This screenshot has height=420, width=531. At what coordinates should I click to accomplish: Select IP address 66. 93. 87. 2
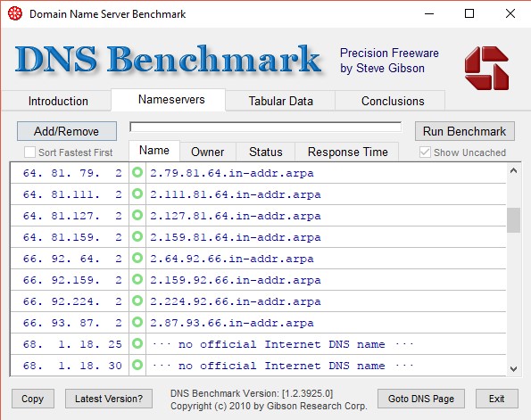[x=72, y=323]
